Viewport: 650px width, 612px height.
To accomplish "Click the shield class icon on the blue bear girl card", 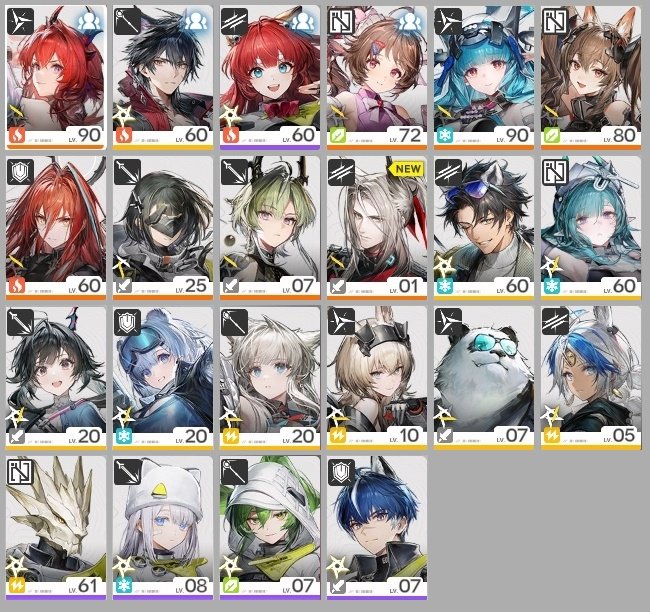I will [x=127, y=322].
